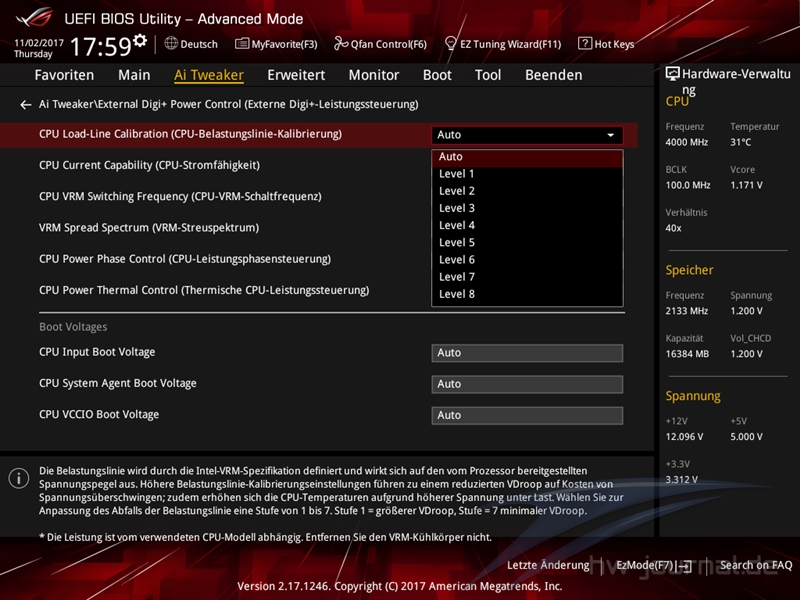The height and width of the screenshot is (600, 800).
Task: Open the Tool tab
Action: [488, 75]
